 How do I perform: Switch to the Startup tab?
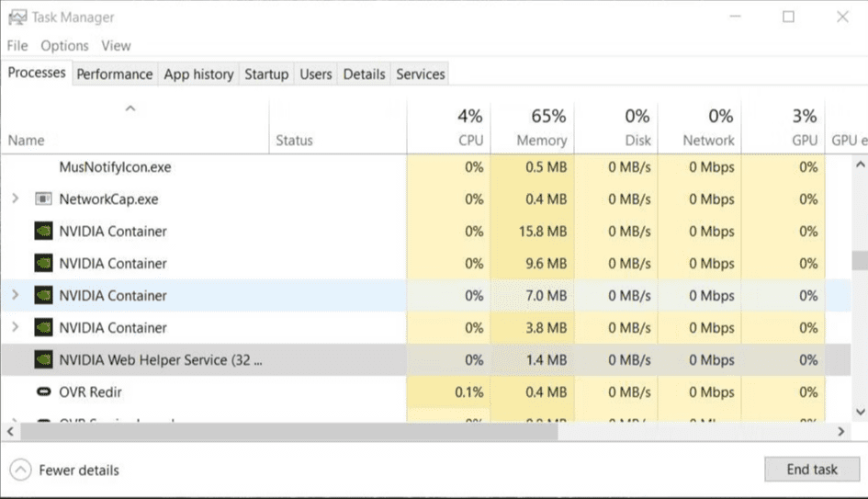265,74
